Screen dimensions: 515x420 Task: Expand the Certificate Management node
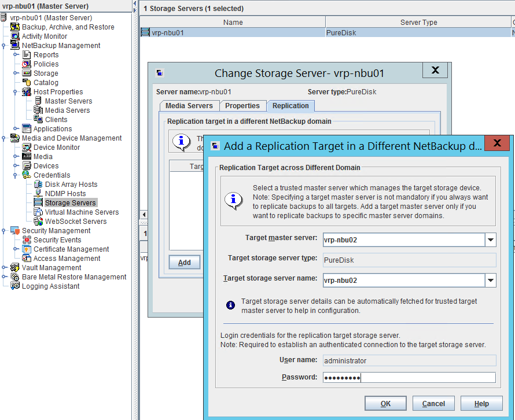[x=15, y=249]
